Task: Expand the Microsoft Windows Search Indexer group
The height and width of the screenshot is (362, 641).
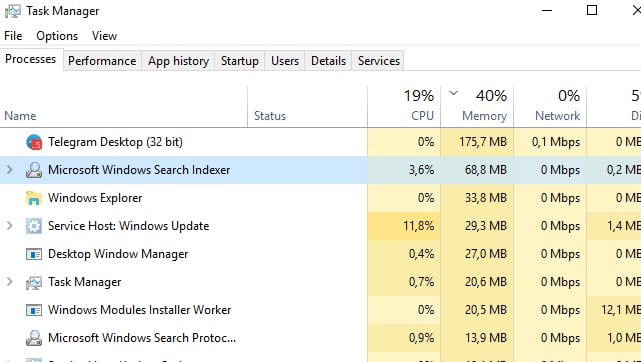Action: coord(10,170)
